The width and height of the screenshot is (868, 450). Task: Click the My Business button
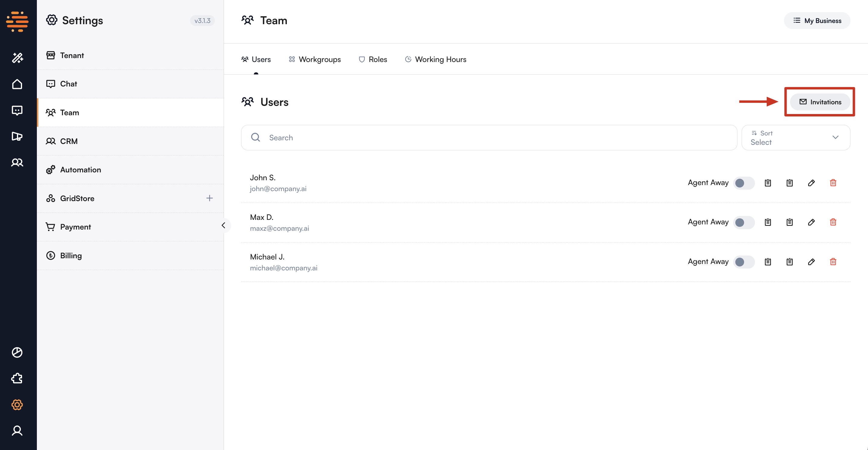[817, 21]
